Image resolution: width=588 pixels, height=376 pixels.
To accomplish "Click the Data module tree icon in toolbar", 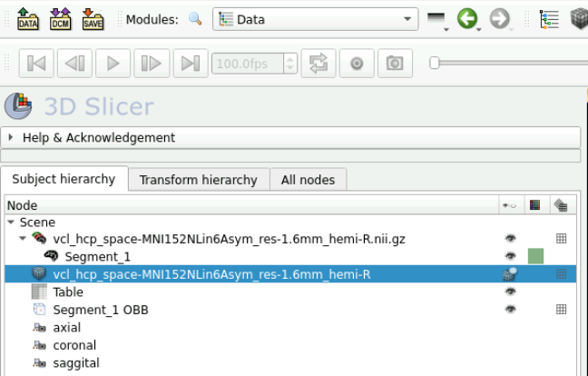I will [549, 19].
